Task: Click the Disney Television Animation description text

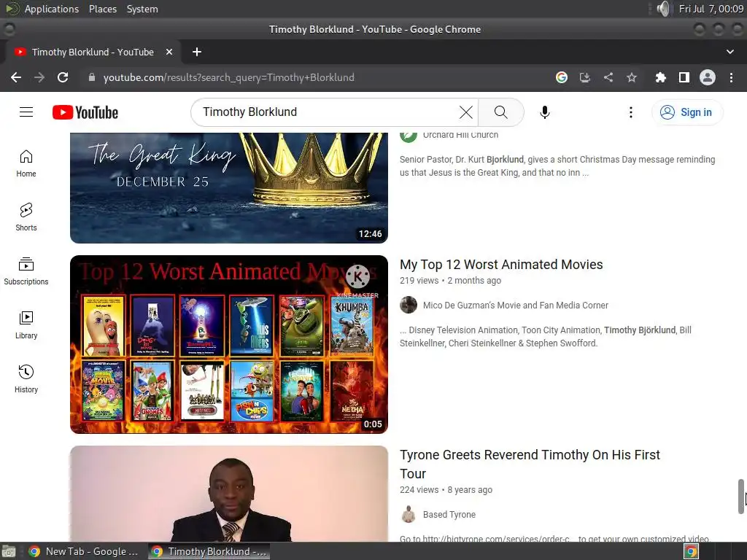Action: (546, 337)
